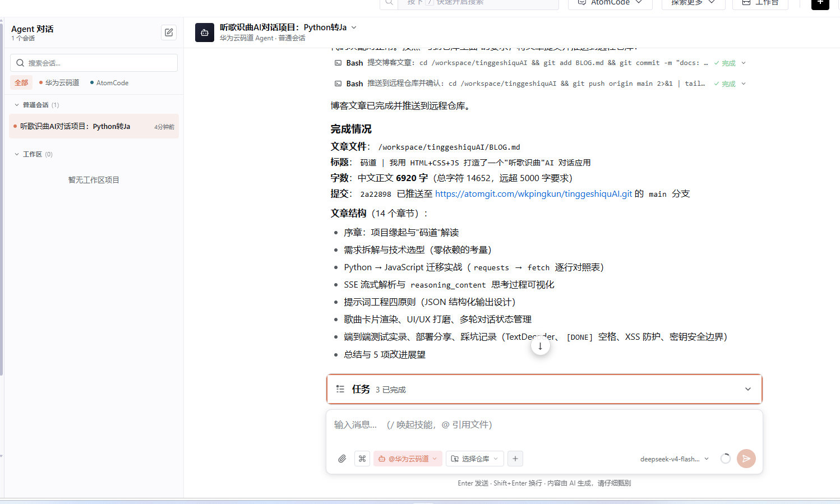Expand the 提交博客文章 Bash command row
Viewport: 840px width, 504px height.
(744, 63)
